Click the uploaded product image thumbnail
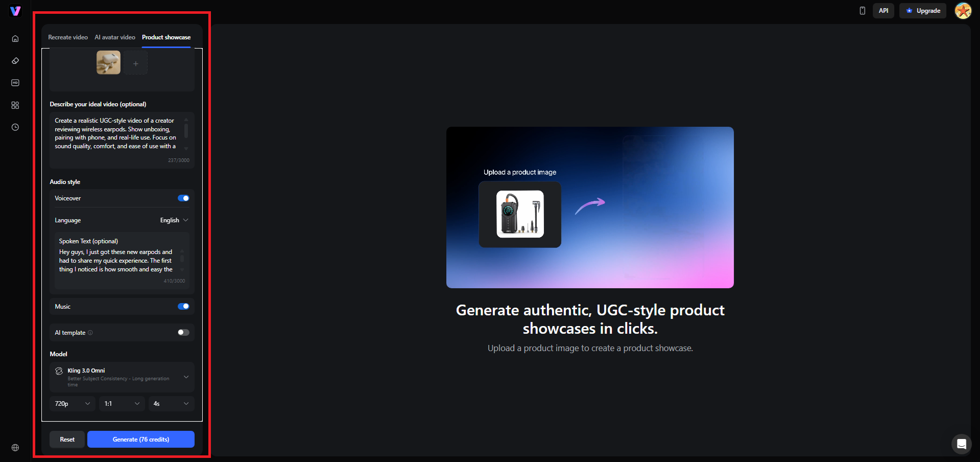Screen dimensions: 980x462 (108, 62)
